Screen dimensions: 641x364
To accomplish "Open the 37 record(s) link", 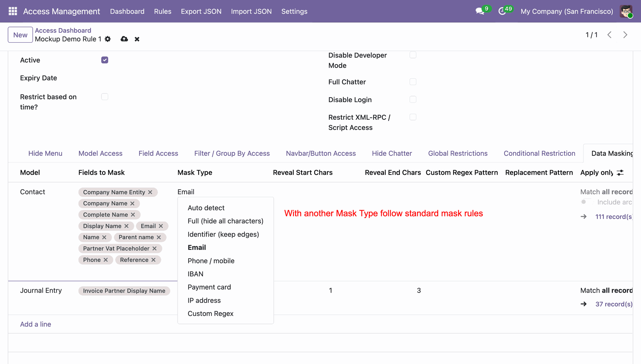I will (x=614, y=304).
